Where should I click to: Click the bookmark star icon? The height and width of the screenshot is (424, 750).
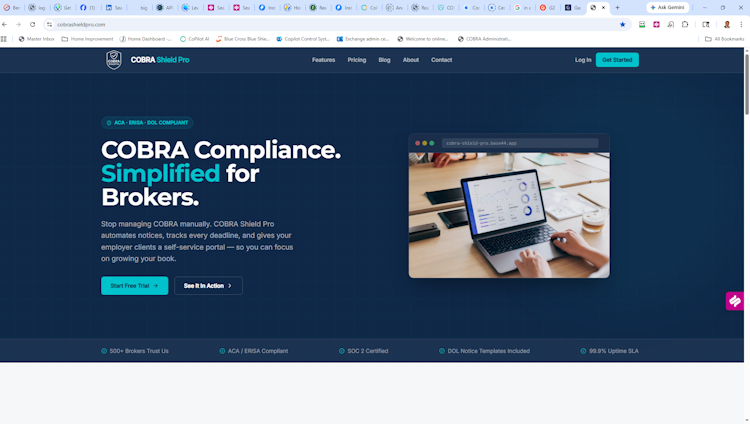[x=622, y=24]
